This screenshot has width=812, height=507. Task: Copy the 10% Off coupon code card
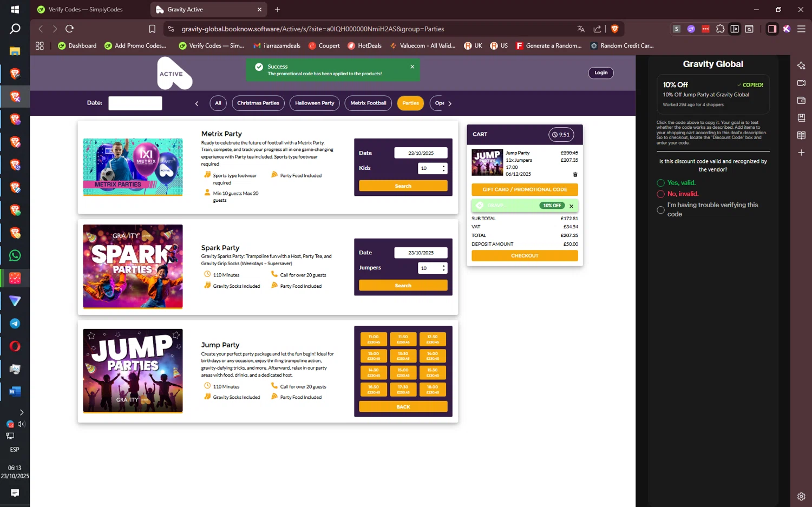point(713,94)
